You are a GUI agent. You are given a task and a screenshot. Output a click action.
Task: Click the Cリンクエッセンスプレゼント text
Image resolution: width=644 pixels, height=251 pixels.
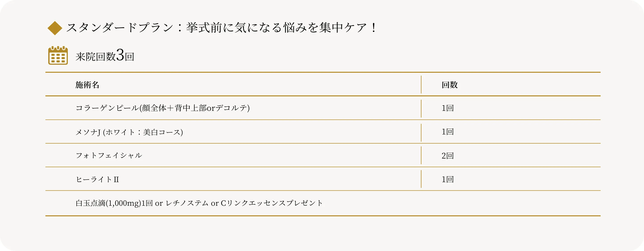(272, 203)
